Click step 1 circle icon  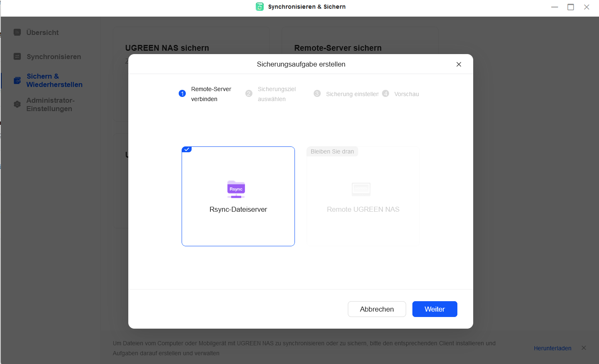182,94
